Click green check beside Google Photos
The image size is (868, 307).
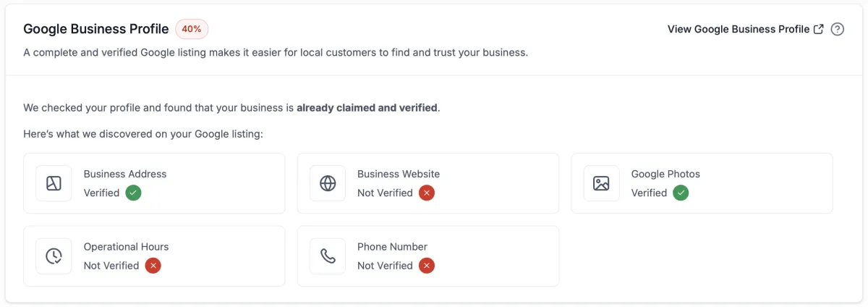click(681, 193)
